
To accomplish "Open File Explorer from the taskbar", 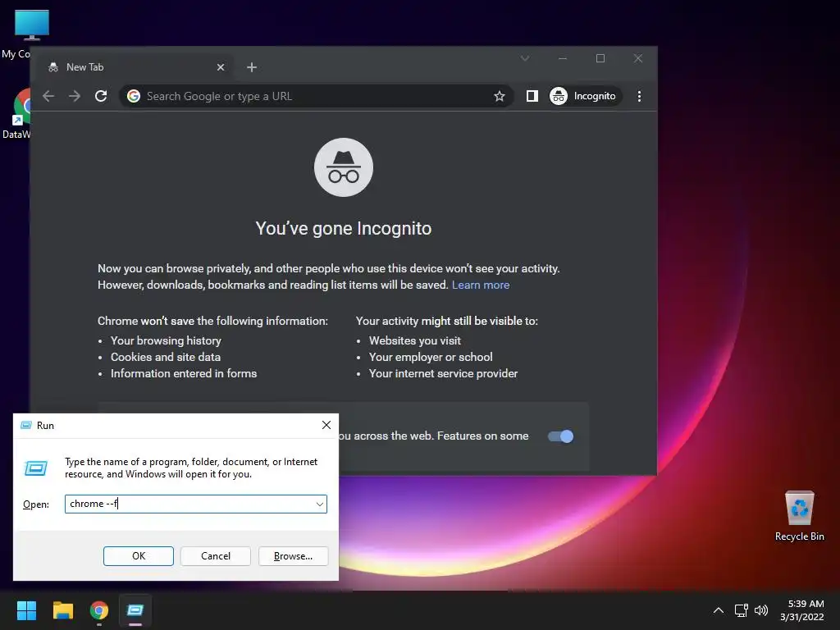I will click(62, 610).
